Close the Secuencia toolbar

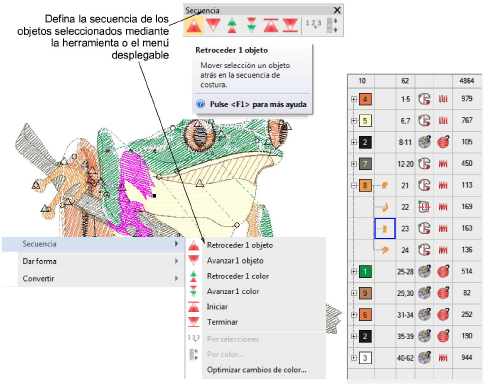(337, 10)
